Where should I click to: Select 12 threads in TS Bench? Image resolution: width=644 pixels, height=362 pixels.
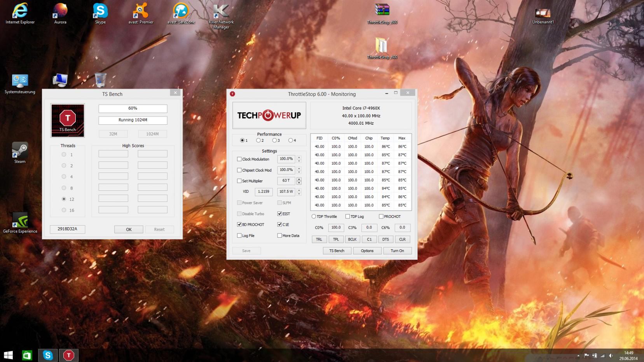pyautogui.click(x=64, y=199)
